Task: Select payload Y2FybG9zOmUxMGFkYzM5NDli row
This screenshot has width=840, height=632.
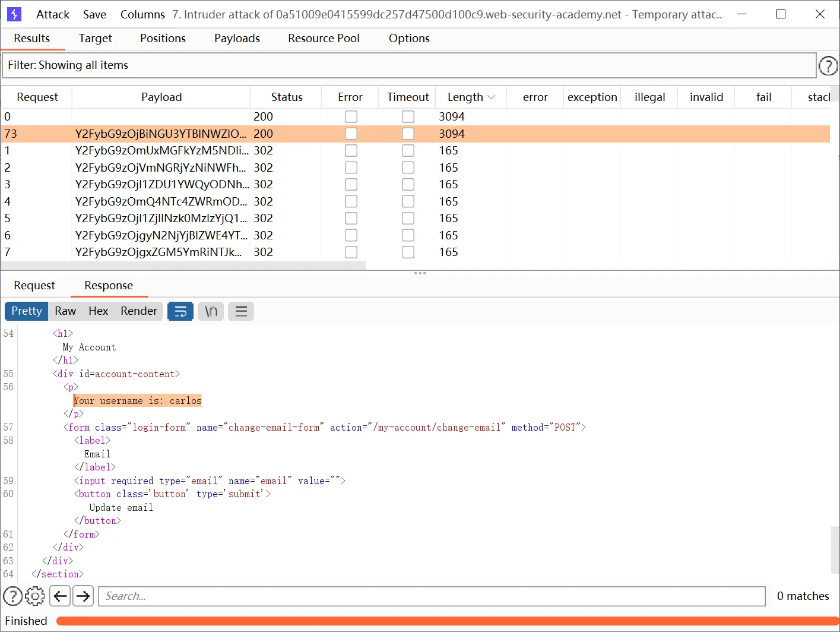Action: 416,151
